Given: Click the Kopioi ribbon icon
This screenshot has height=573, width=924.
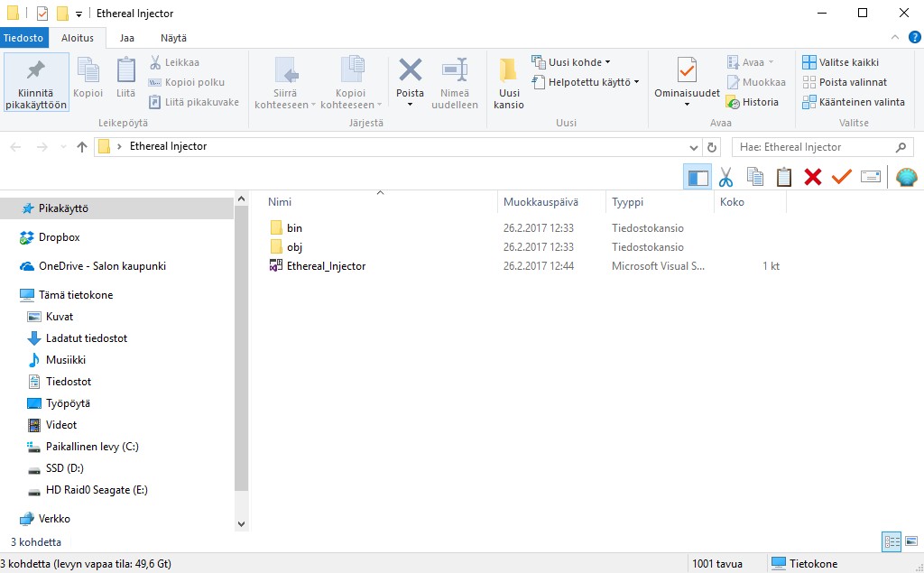Looking at the screenshot, I should tap(88, 78).
